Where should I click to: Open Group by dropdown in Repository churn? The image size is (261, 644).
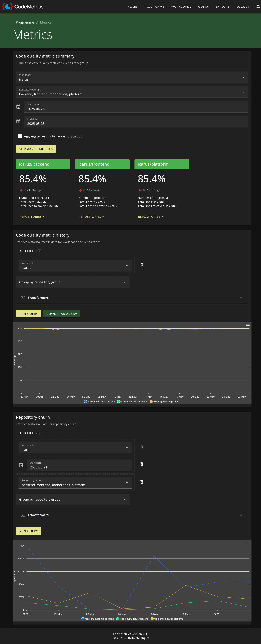click(x=73, y=499)
